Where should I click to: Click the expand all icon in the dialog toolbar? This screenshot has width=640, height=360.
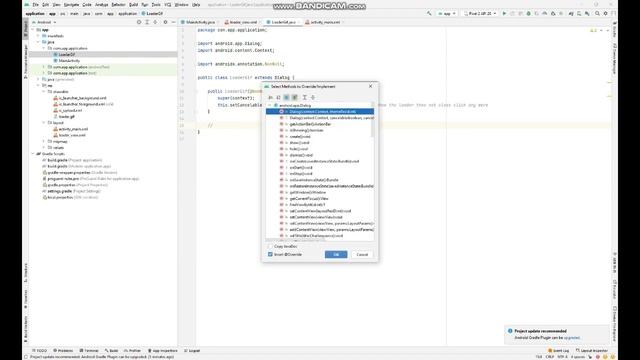pos(304,98)
